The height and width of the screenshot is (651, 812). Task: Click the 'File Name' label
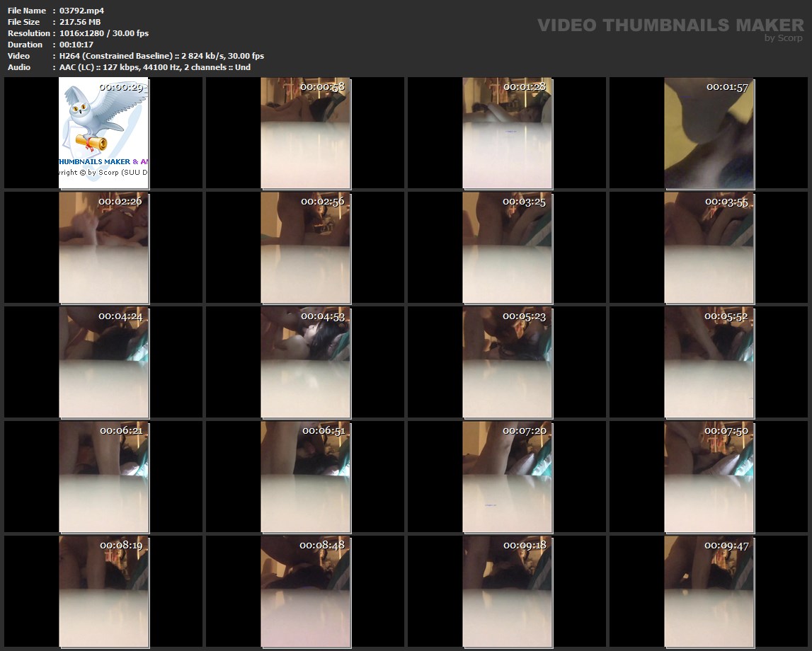[27, 11]
